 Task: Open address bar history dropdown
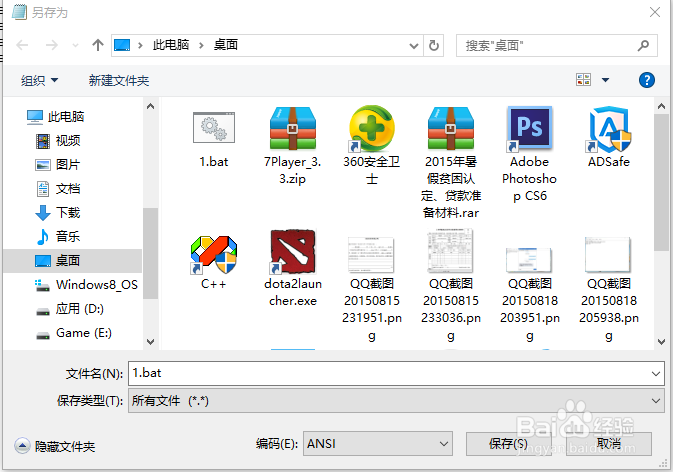coord(414,45)
